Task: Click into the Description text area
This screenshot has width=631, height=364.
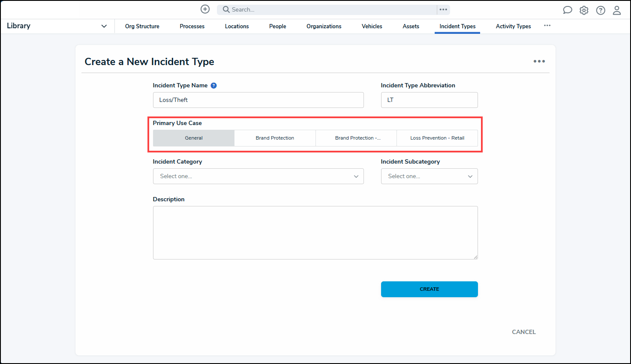Action: click(x=315, y=233)
